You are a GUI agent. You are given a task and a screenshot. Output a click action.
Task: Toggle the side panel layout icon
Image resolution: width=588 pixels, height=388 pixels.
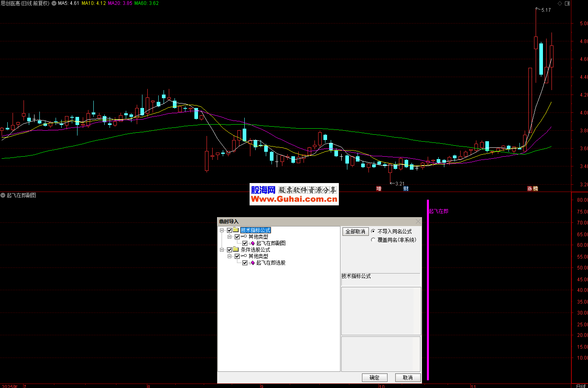(567, 3)
